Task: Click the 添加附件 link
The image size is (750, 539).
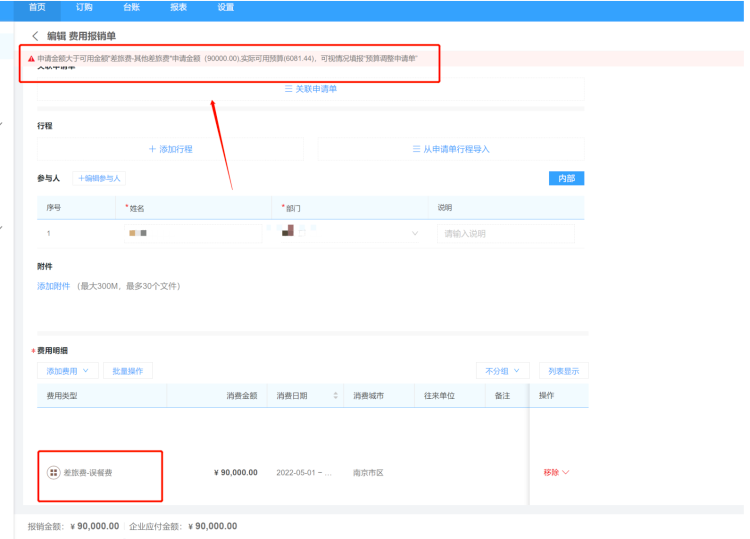Action: [x=54, y=286]
